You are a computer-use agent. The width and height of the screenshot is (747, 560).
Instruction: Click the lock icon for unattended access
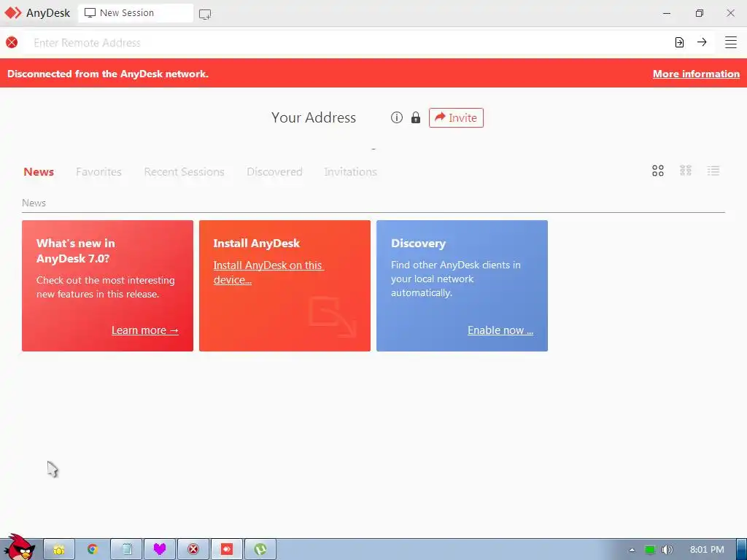(x=416, y=117)
